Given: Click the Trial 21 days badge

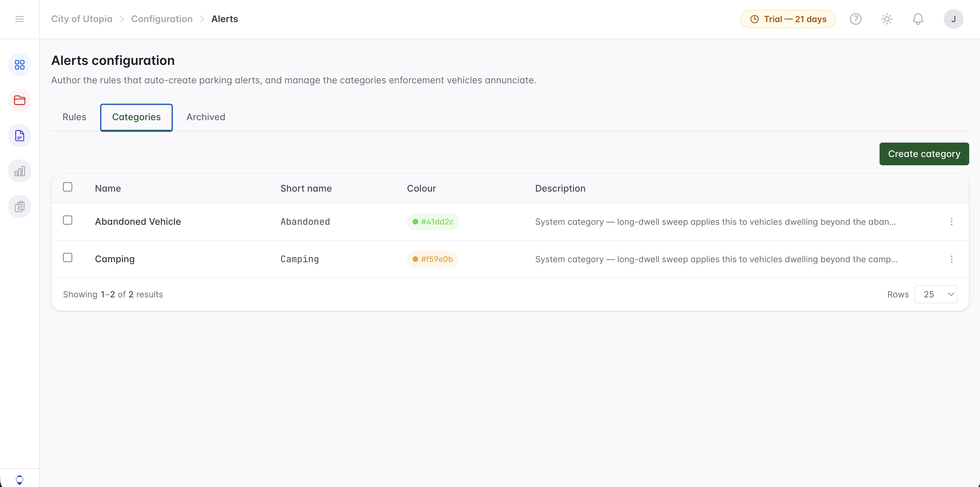Looking at the screenshot, I should [788, 19].
